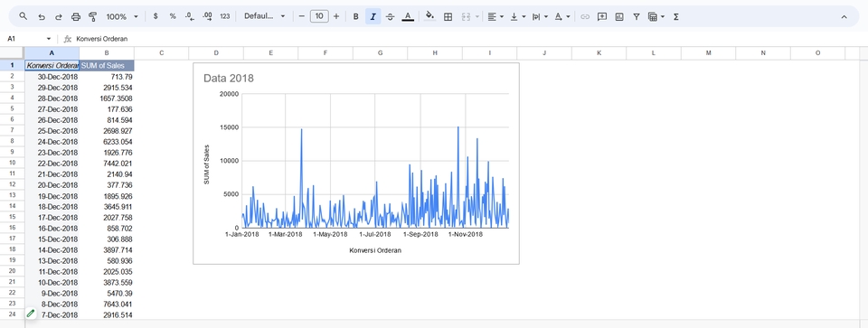Select row 1 header
Screen dimensions: 868x328
12,65
